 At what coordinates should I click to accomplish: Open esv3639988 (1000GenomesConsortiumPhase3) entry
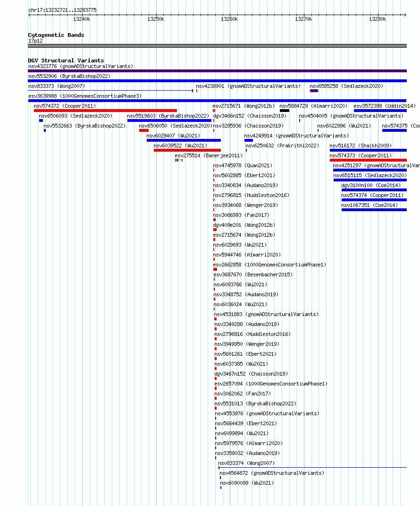[85, 96]
